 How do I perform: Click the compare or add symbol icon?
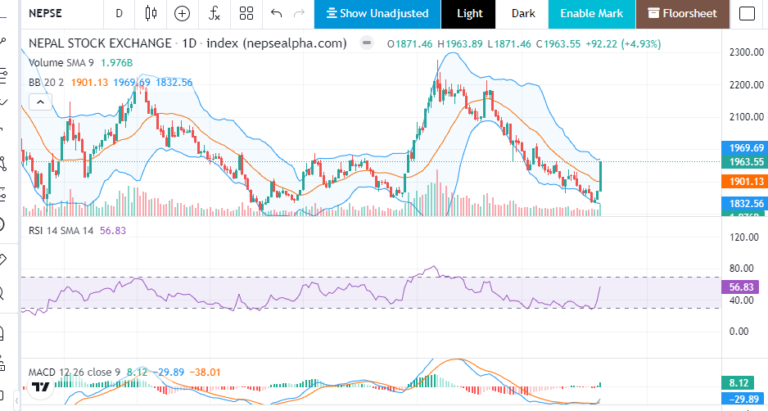(x=182, y=14)
